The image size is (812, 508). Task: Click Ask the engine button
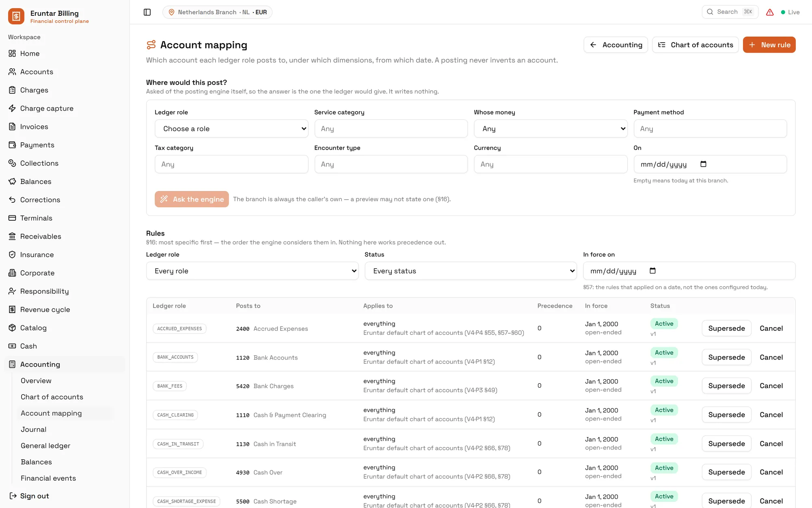click(192, 199)
